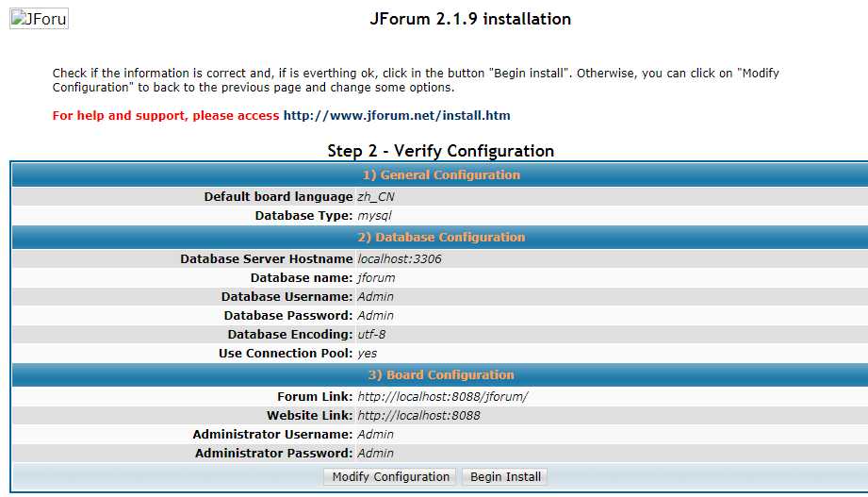868x497 pixels.
Task: Click the 'Forum Link:' label
Action: 315,397
